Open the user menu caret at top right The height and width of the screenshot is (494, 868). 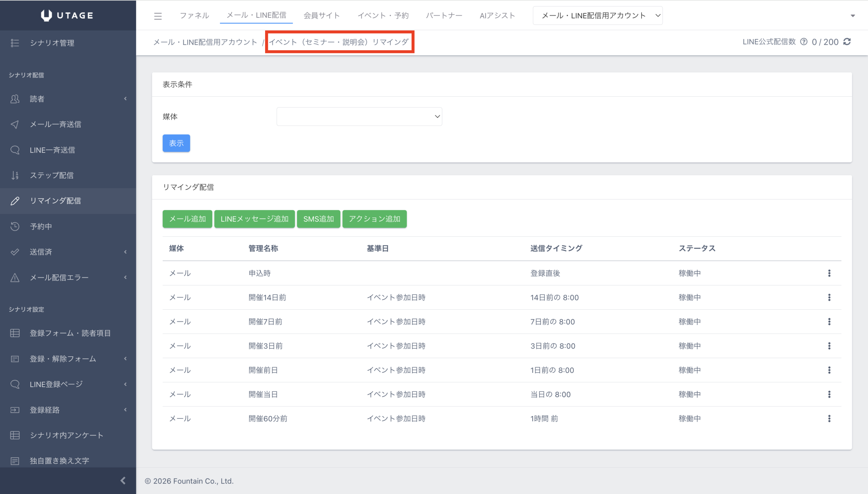(853, 16)
